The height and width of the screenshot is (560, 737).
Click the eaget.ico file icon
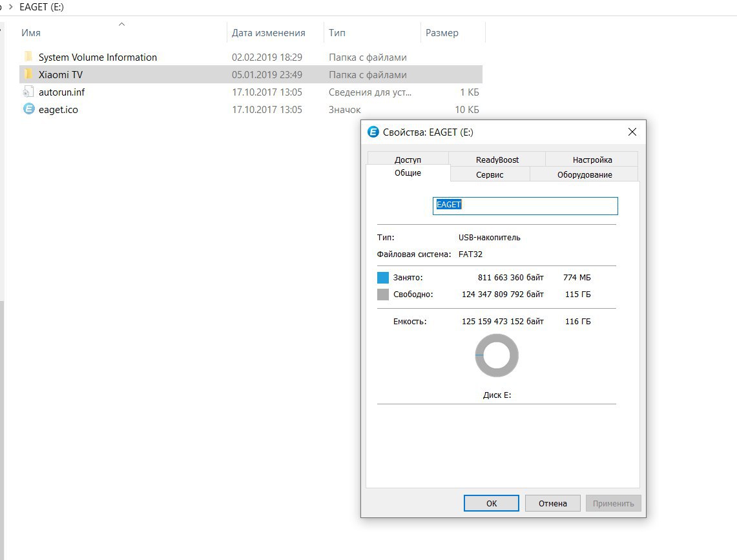(x=28, y=109)
